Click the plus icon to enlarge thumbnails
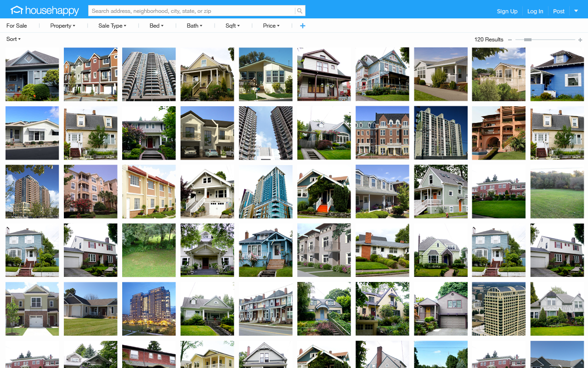 pos(580,40)
